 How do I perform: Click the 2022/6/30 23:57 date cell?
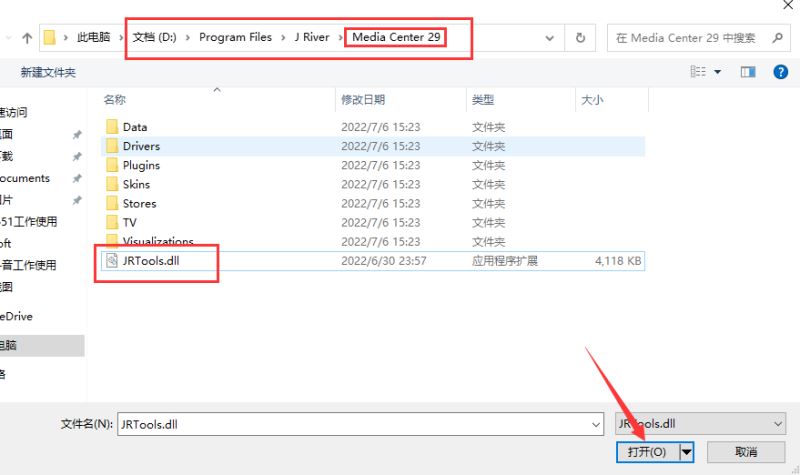click(384, 261)
